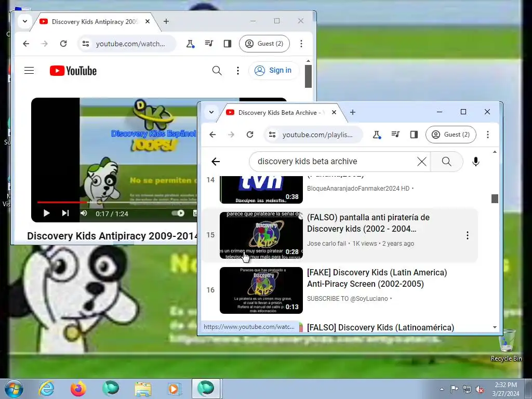The width and height of the screenshot is (532, 399).
Task: Open '(FALSO) pantalla anti piratería' video title
Action: (x=368, y=223)
